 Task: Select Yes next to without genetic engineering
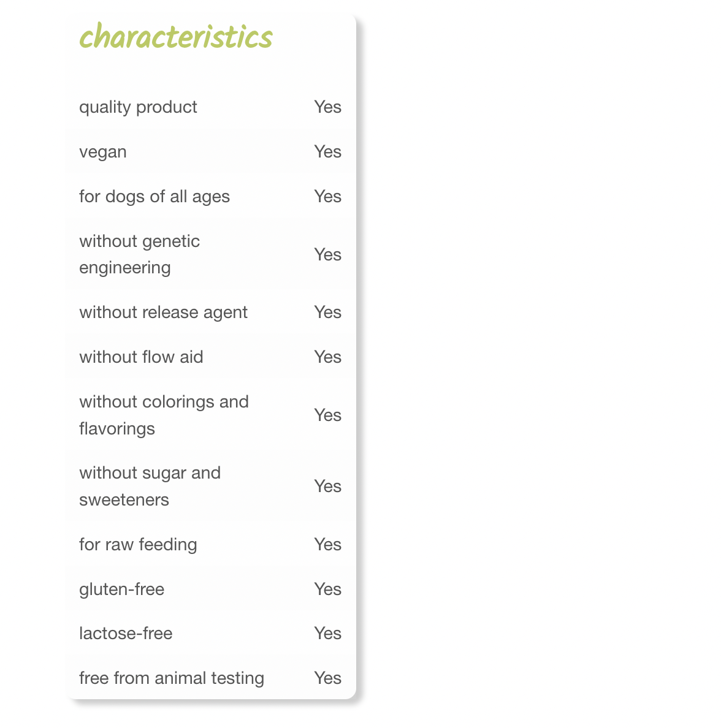point(327,254)
